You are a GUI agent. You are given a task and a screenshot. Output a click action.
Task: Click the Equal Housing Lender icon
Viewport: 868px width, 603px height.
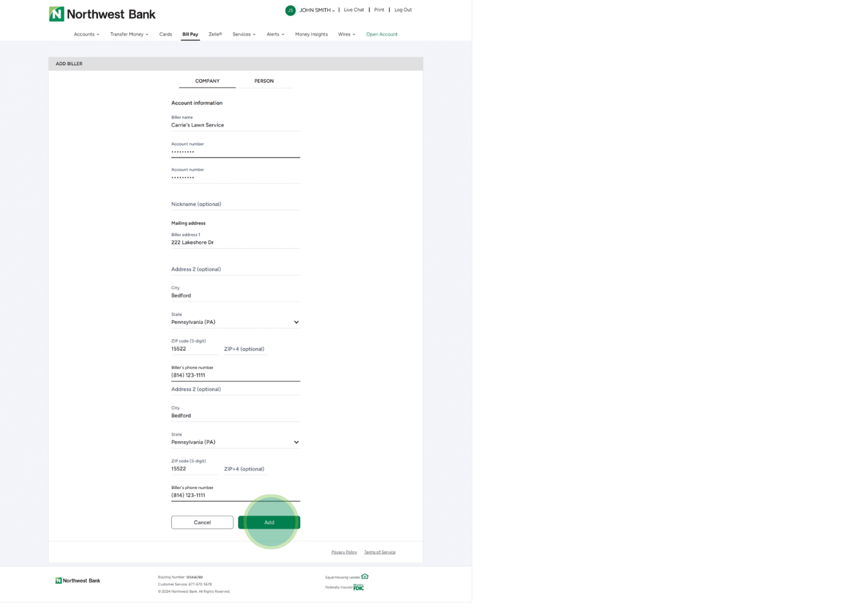[x=365, y=576]
